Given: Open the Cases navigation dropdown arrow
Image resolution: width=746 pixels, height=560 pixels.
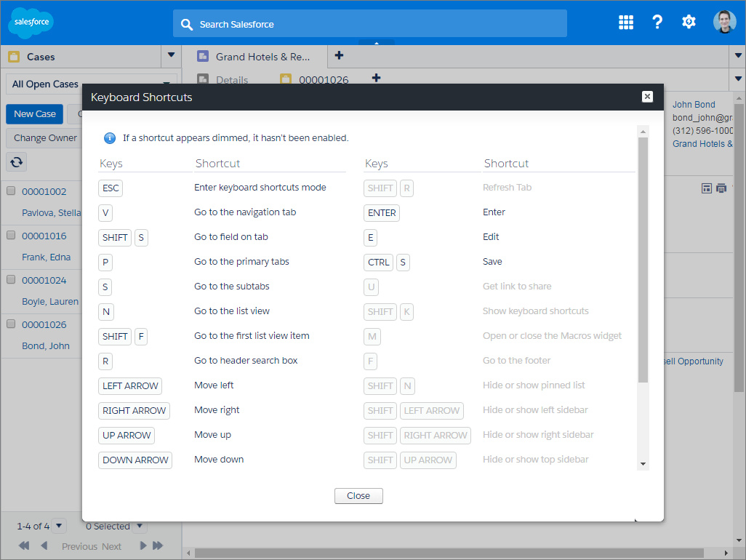Looking at the screenshot, I should 172,55.
